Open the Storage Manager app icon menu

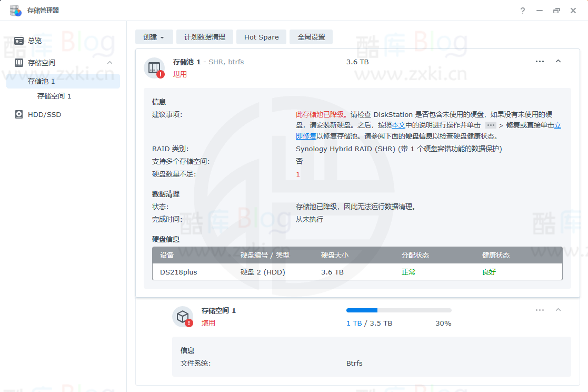click(15, 10)
